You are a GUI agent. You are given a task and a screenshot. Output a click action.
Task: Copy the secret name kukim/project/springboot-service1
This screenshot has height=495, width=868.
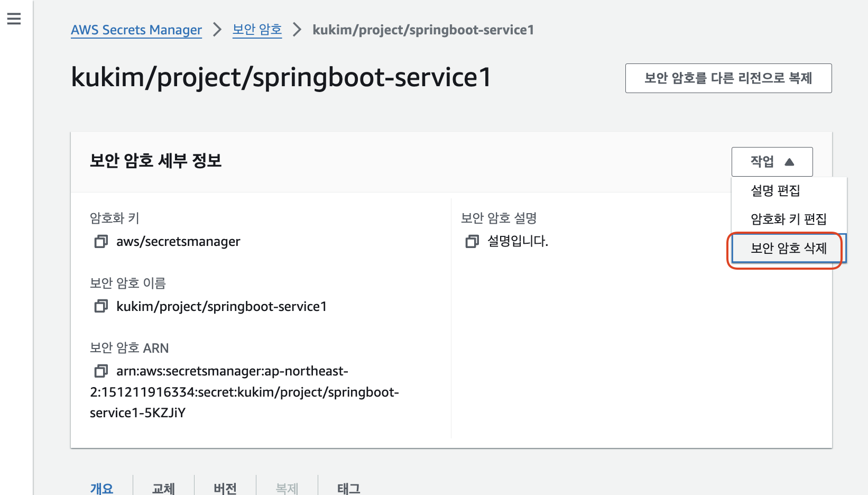(x=101, y=306)
